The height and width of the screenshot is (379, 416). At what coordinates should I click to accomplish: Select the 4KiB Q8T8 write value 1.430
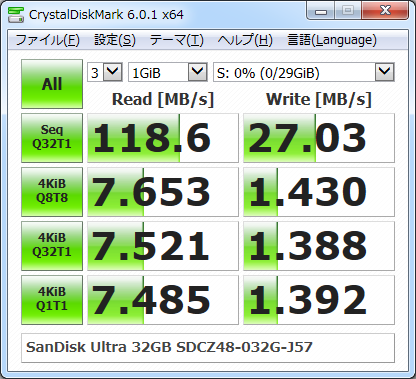pos(319,192)
